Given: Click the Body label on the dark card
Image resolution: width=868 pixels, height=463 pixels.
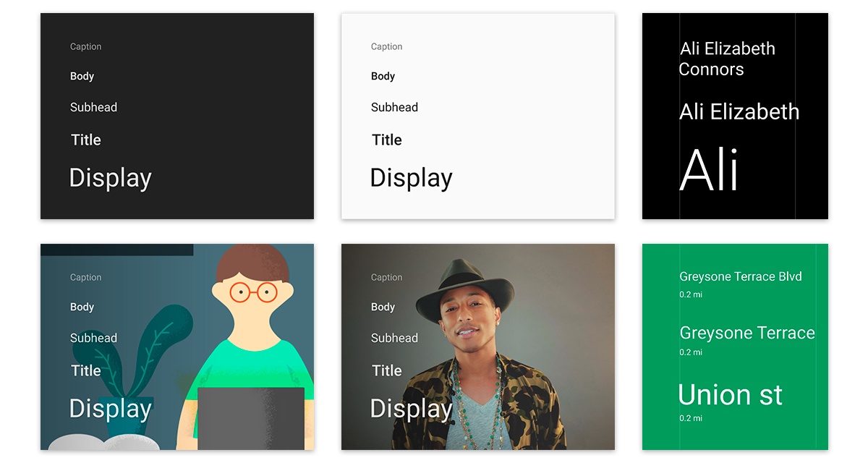Looking at the screenshot, I should pos(82,76).
